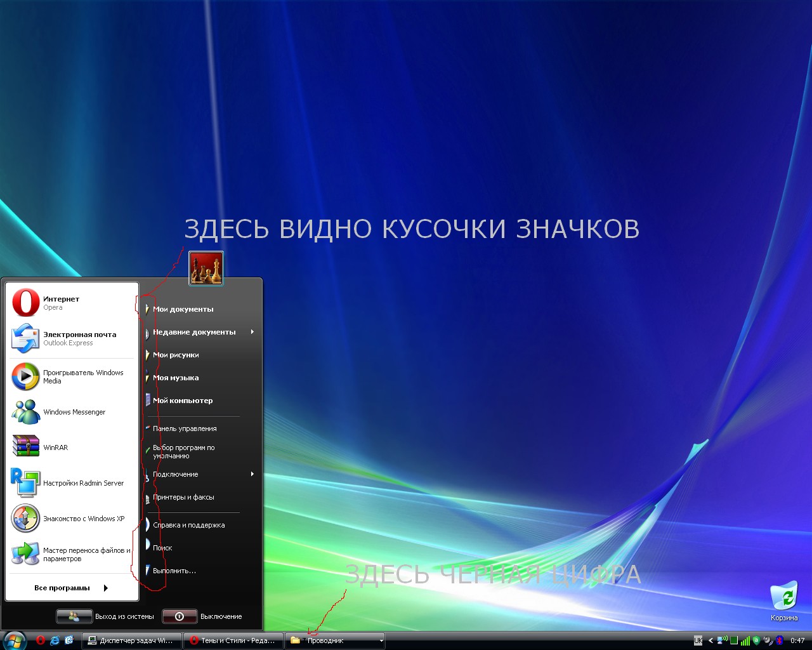Show hidden tray icons with the chevron
The width and height of the screenshot is (812, 650).
point(710,640)
